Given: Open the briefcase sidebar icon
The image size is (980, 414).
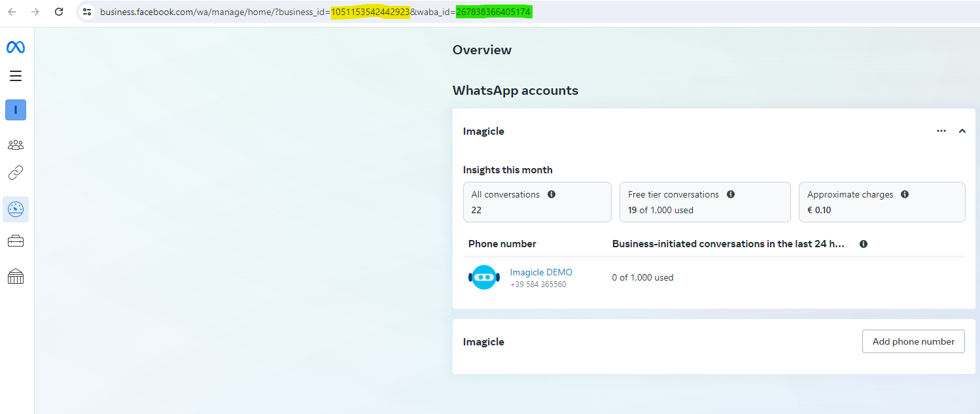Looking at the screenshot, I should (x=16, y=241).
